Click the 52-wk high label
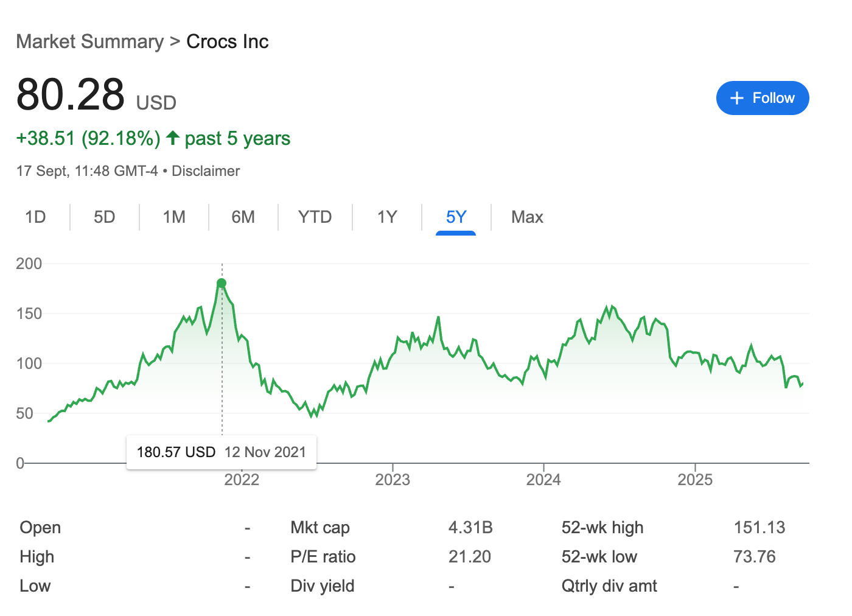Image resolution: width=852 pixels, height=616 pixels. tap(602, 527)
